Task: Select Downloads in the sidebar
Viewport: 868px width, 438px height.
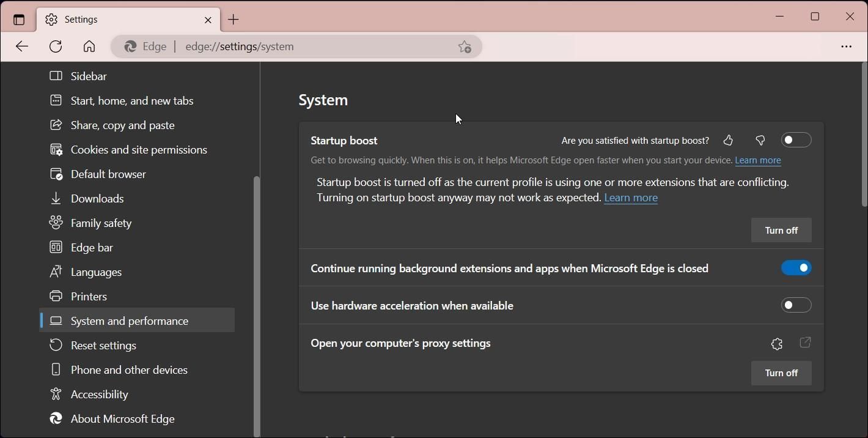Action: (x=97, y=198)
